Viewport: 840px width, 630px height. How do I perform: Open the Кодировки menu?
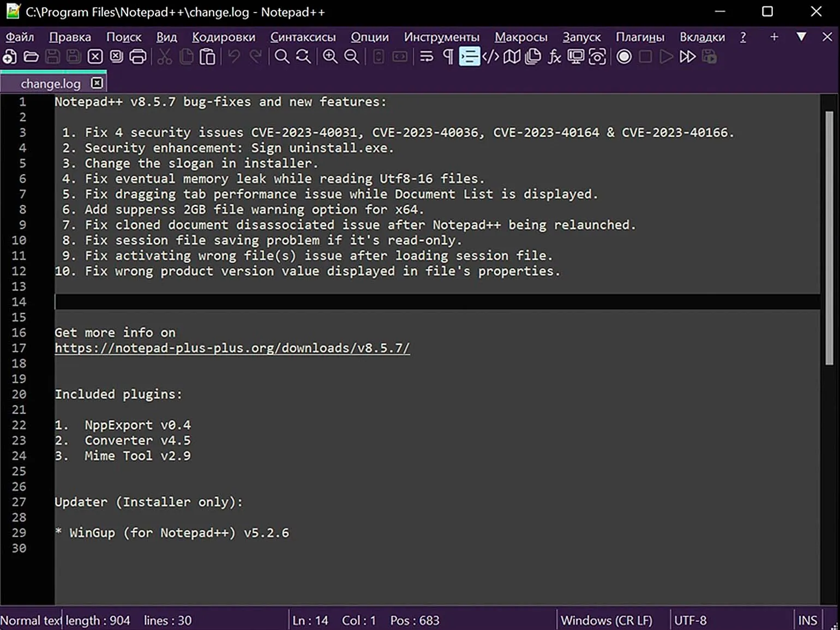(x=224, y=37)
